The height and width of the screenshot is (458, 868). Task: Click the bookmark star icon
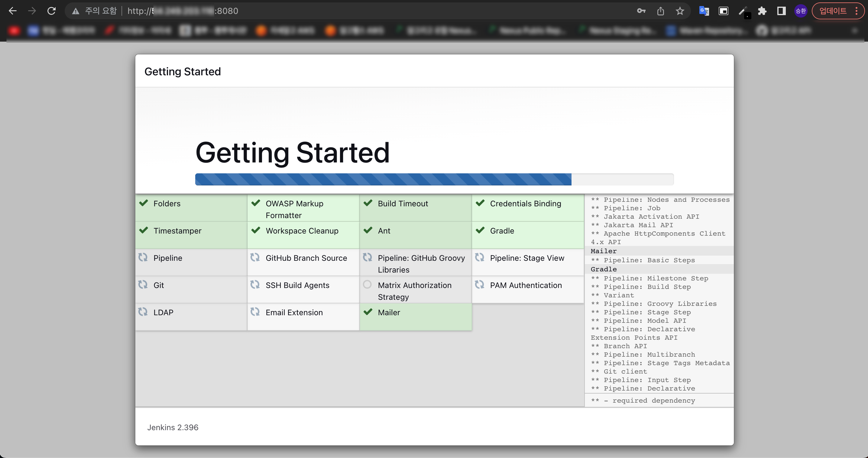[x=680, y=11]
